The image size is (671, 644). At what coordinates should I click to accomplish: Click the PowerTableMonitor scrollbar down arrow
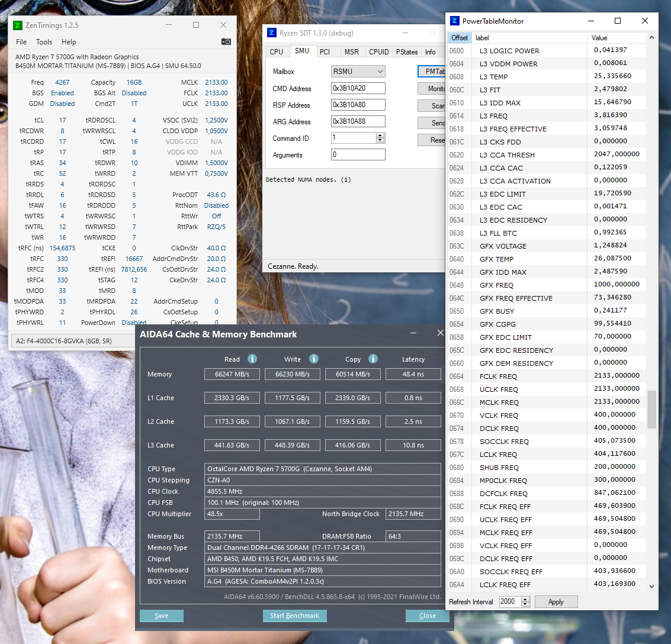[x=651, y=586]
